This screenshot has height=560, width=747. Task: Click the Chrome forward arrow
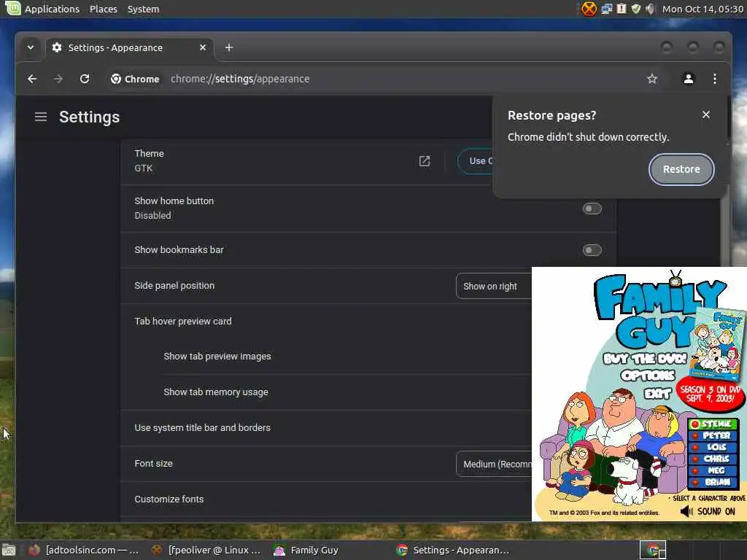click(x=58, y=79)
